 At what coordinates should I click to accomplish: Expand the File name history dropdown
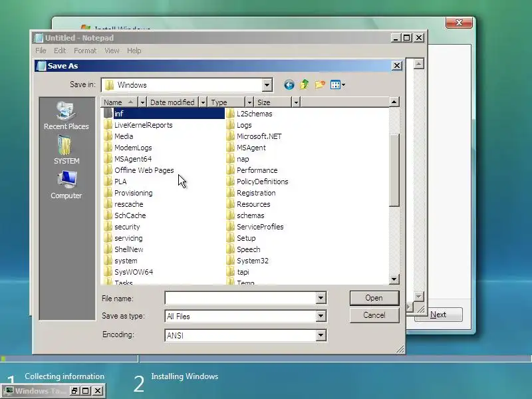321,298
